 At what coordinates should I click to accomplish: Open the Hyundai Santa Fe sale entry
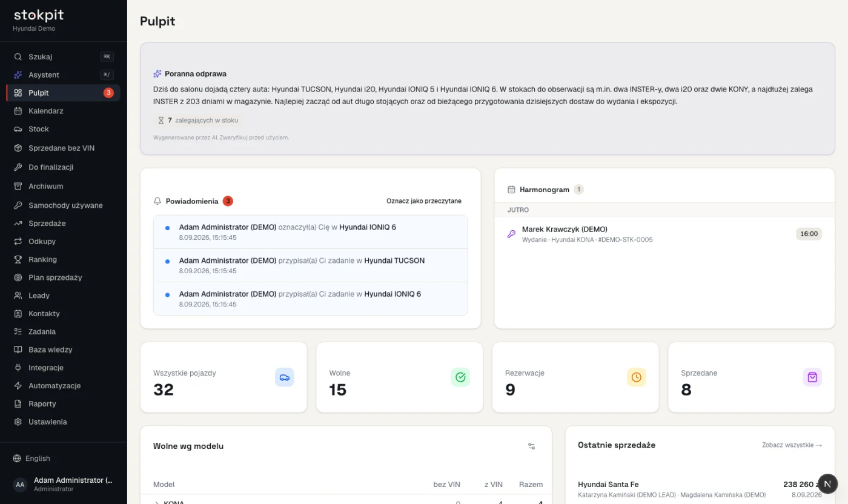pyautogui.click(x=700, y=489)
